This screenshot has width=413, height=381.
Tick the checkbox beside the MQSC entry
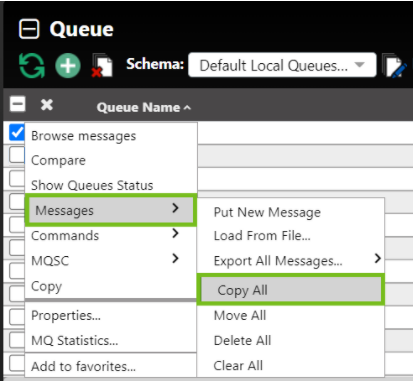(x=17, y=271)
